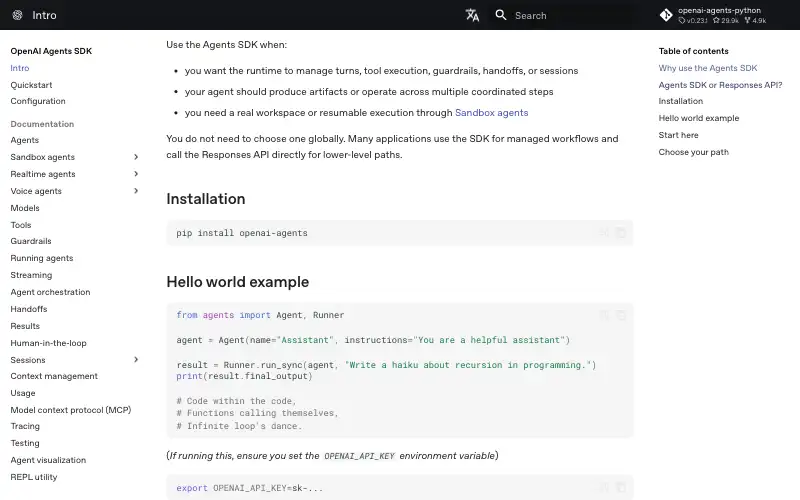Open Agent orchestration page
Image resolution: width=800 pixels, height=500 pixels.
click(x=51, y=292)
